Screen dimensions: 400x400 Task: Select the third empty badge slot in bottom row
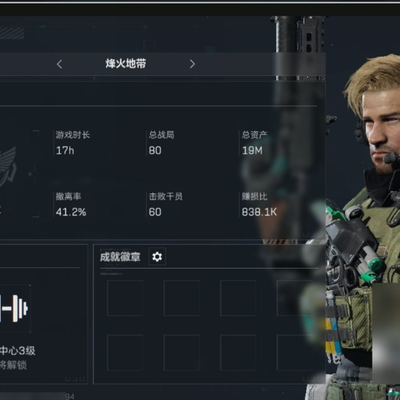click(x=238, y=353)
